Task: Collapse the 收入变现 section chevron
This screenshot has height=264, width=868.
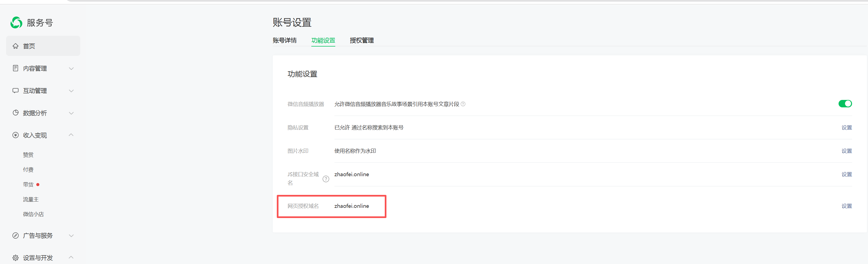Action: coord(71,135)
